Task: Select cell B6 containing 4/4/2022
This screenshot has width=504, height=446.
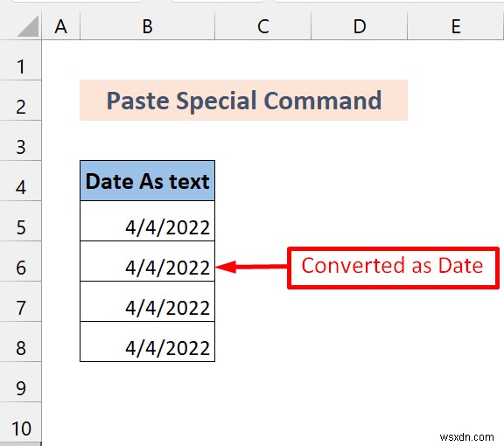Action: [147, 261]
